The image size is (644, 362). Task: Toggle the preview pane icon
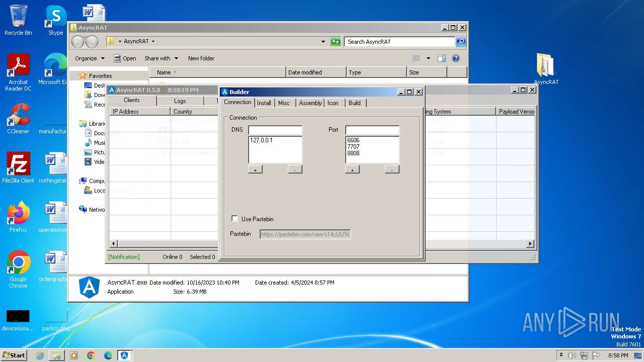pyautogui.click(x=442, y=58)
